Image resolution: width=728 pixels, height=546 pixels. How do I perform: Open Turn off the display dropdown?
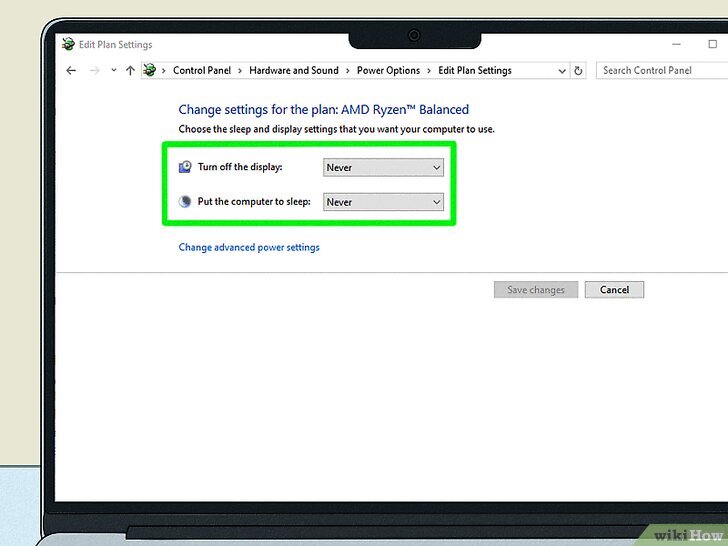pos(384,168)
